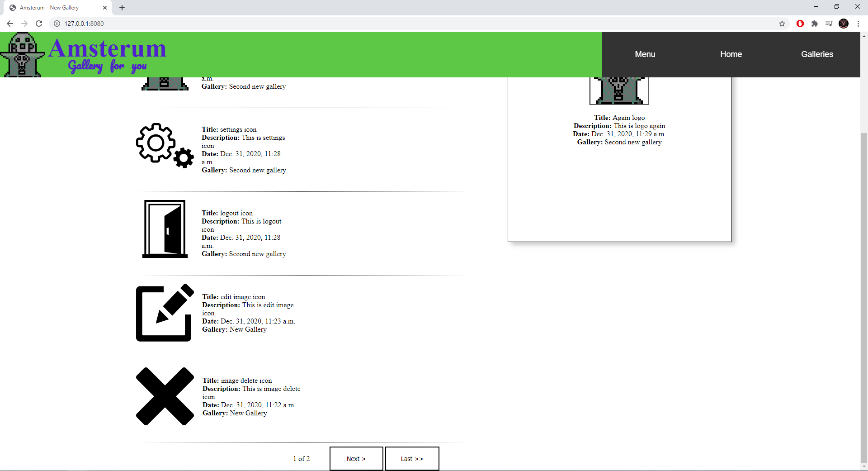Viewport: 868px width, 471px height.
Task: Reload the page
Action: (39, 24)
